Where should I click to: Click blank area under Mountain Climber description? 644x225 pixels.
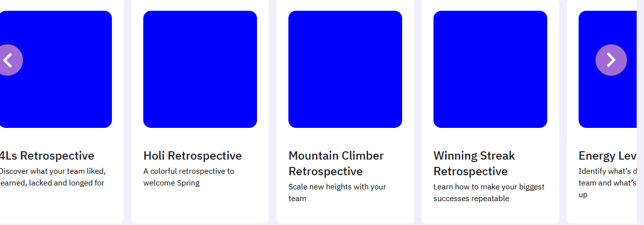point(345,213)
